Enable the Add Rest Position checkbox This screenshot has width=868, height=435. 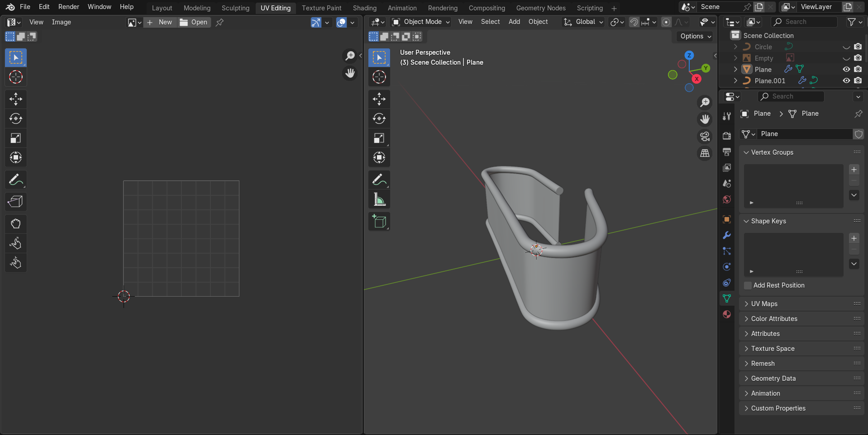(748, 285)
